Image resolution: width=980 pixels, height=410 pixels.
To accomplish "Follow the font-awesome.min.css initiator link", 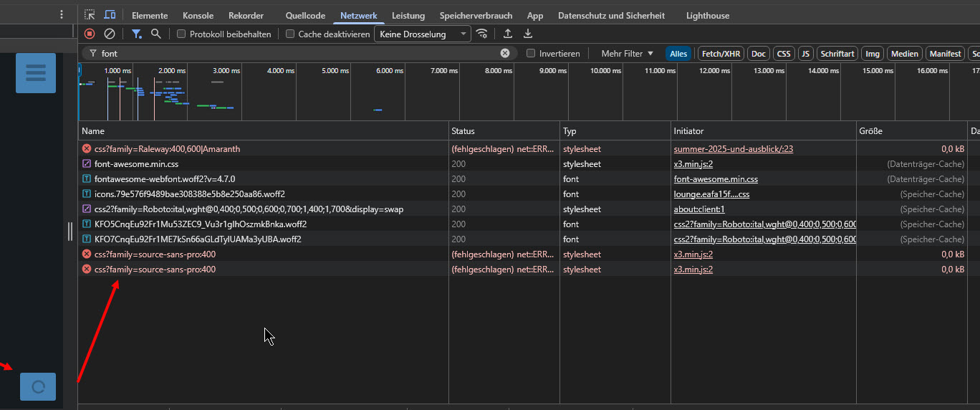I will pyautogui.click(x=716, y=179).
